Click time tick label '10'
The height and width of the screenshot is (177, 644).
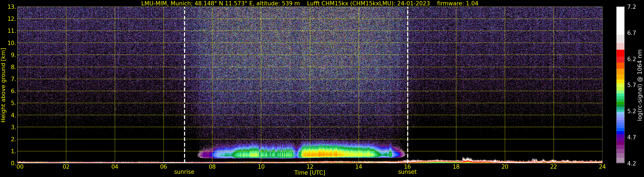[261, 167]
